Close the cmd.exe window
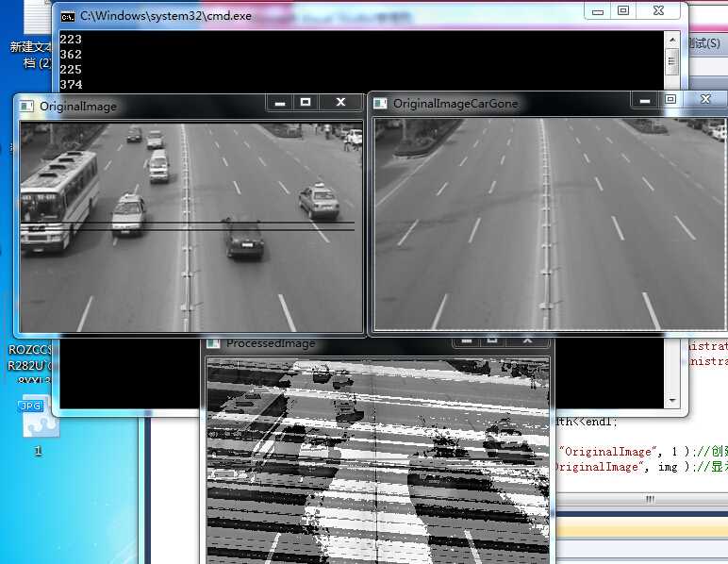The height and width of the screenshot is (564, 728). point(658,10)
